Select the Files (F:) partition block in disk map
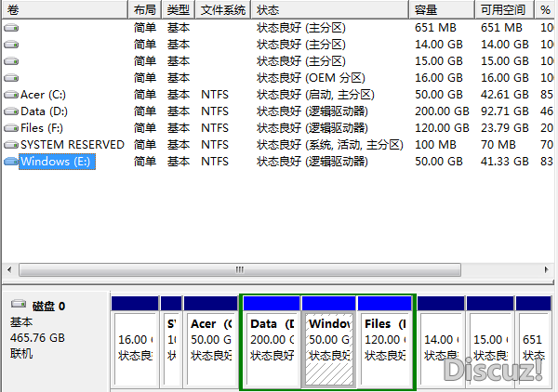The width and height of the screenshot is (558, 392). pos(385,342)
